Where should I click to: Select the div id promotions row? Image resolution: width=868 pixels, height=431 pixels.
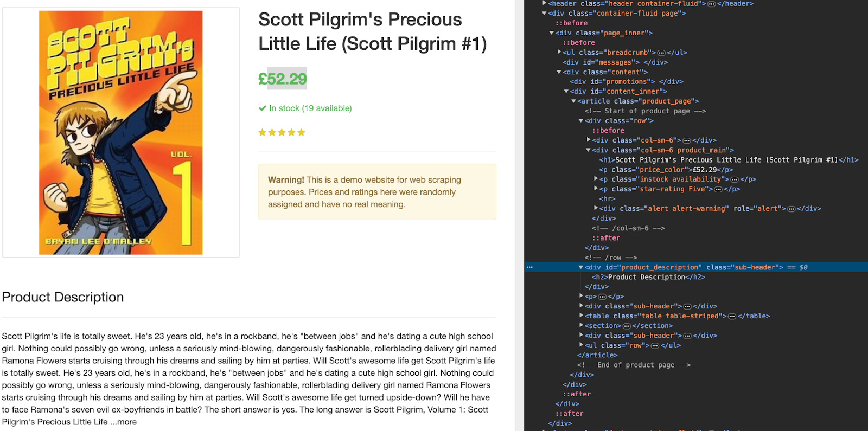(x=627, y=82)
